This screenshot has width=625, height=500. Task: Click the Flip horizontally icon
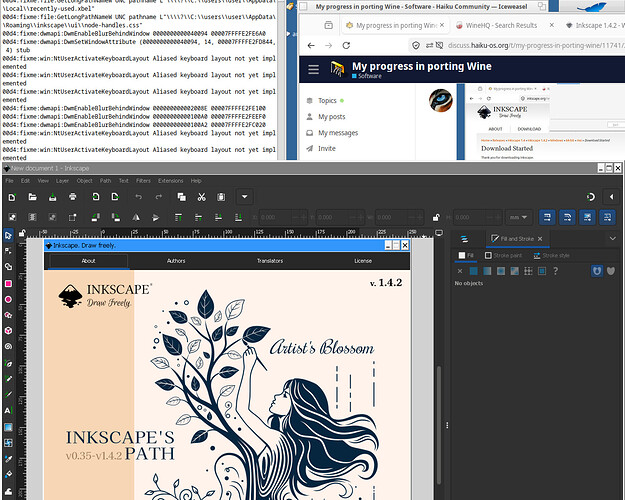tap(136, 217)
